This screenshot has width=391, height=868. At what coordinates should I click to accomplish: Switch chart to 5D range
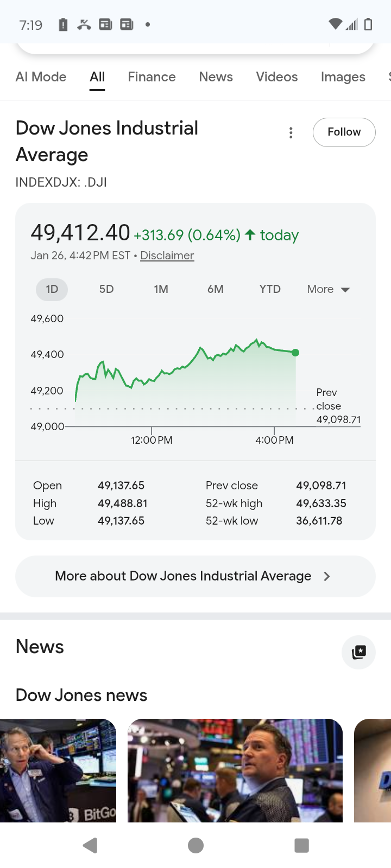pos(106,289)
